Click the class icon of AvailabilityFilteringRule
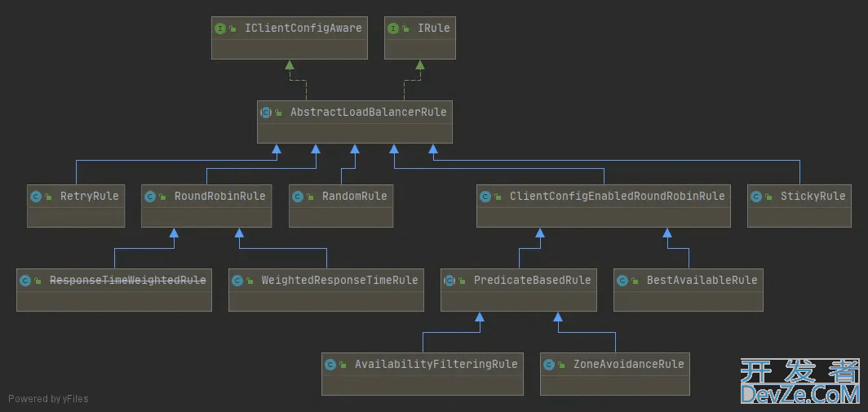This screenshot has width=868, height=412. coord(330,365)
